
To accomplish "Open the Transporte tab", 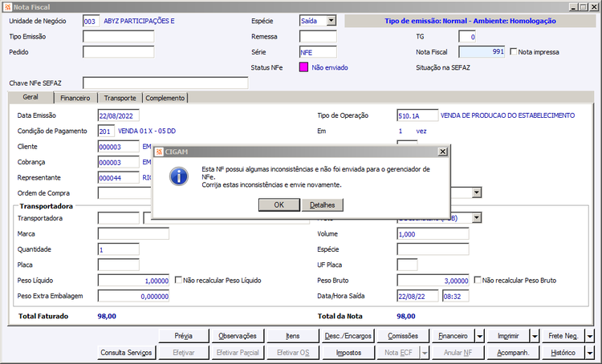I will tap(120, 98).
